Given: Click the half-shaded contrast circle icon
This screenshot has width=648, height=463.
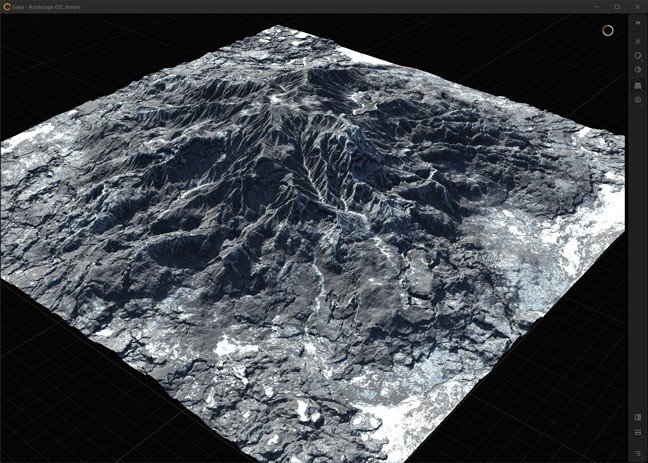Looking at the screenshot, I should [x=638, y=70].
